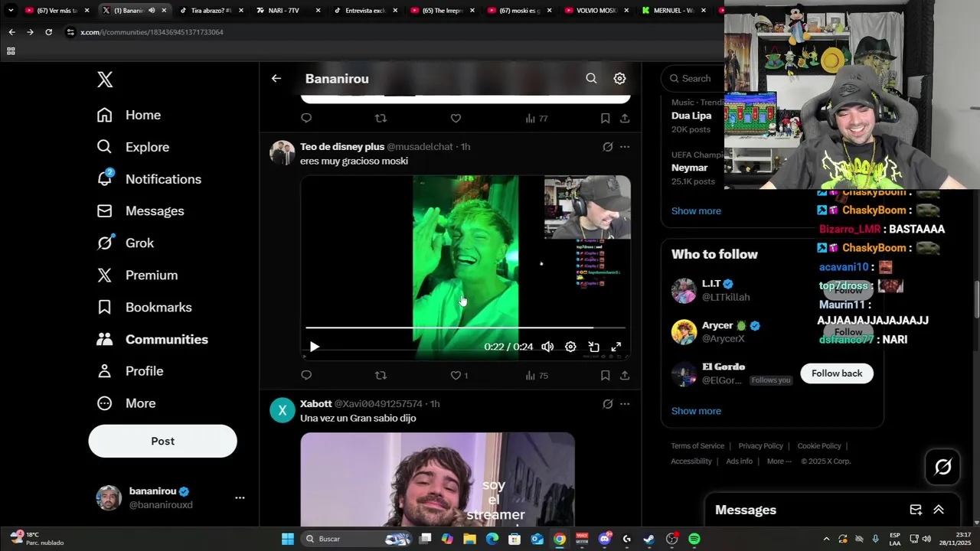Open Privacy Policy footer link
980x551 pixels.
[x=760, y=446]
